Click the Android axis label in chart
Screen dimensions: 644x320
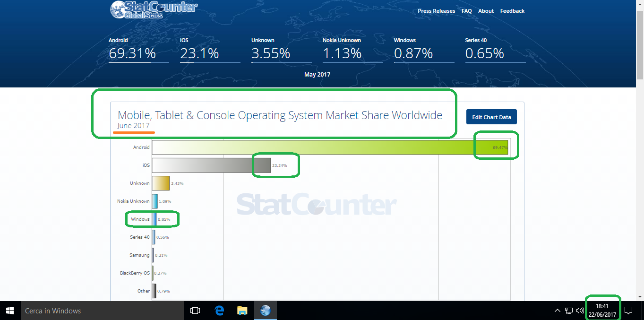click(x=141, y=147)
